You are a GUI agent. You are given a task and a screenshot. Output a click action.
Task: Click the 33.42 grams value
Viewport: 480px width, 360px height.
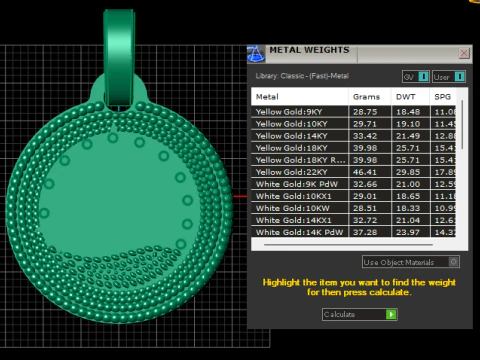tap(365, 136)
